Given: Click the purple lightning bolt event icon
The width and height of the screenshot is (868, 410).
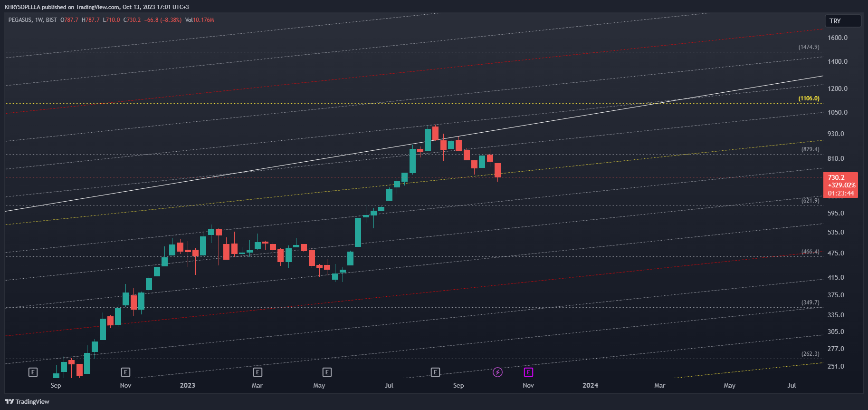Looking at the screenshot, I should 497,372.
